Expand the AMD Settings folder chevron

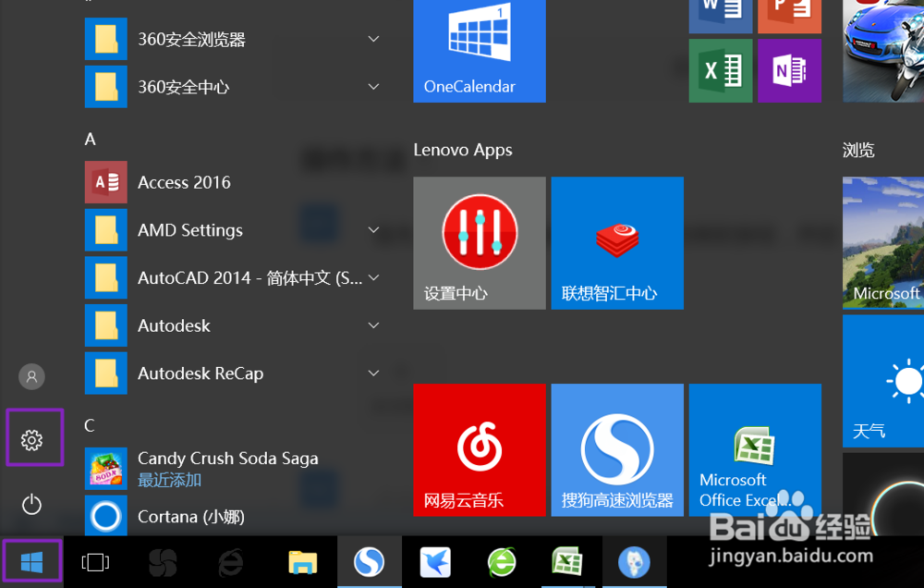[x=373, y=230]
